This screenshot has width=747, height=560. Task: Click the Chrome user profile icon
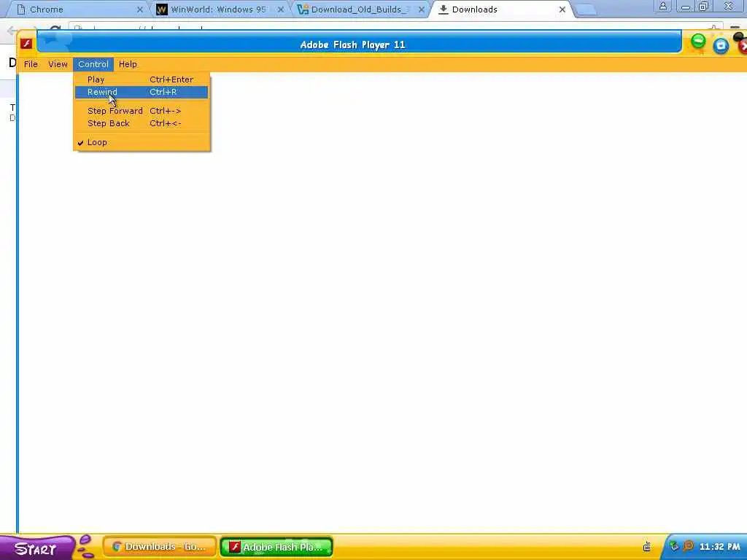[x=662, y=6]
